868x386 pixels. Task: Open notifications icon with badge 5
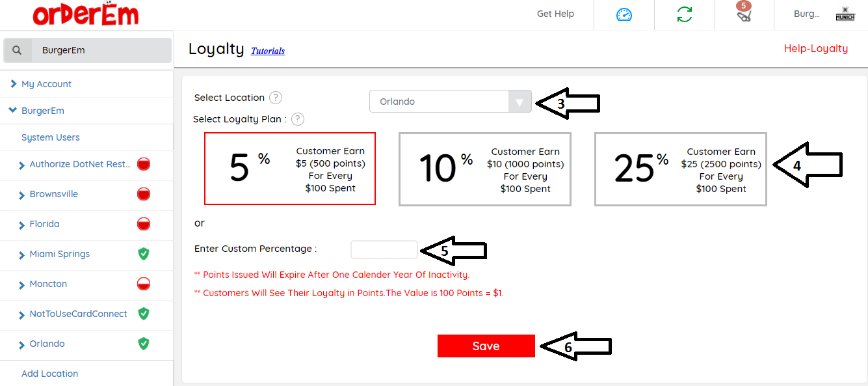[x=744, y=14]
